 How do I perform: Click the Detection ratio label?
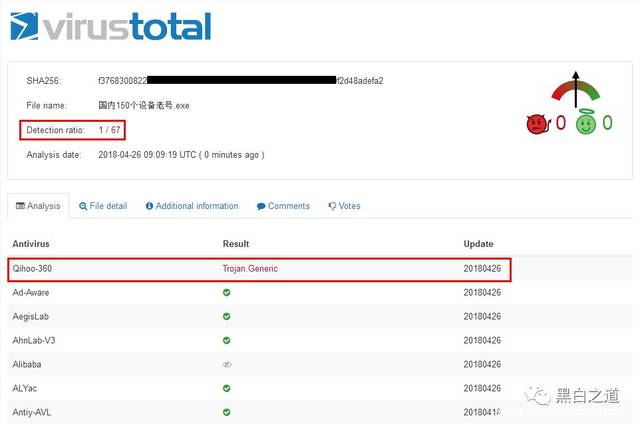pos(56,130)
